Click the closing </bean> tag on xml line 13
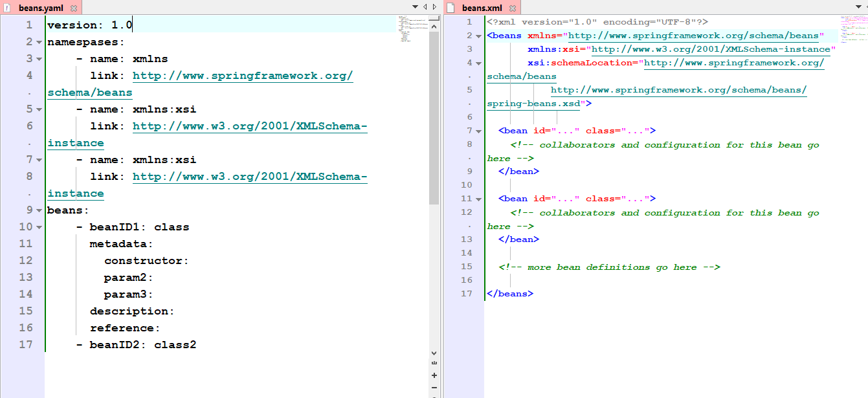The width and height of the screenshot is (868, 398). coord(518,239)
